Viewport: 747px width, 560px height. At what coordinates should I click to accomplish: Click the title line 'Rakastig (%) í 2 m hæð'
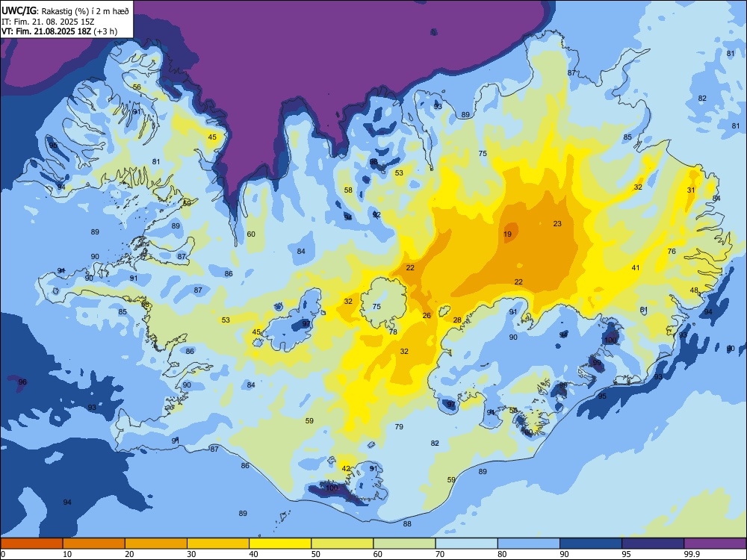(x=85, y=11)
